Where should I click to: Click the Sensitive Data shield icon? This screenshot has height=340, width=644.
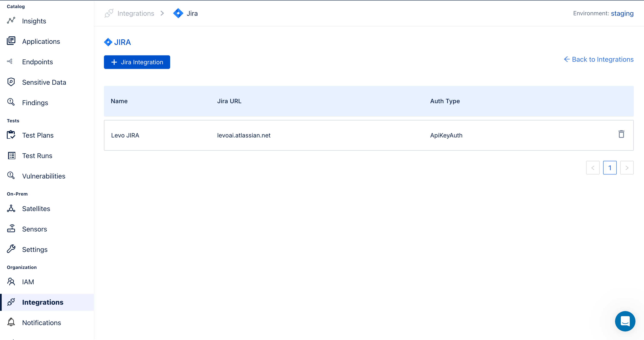[11, 82]
